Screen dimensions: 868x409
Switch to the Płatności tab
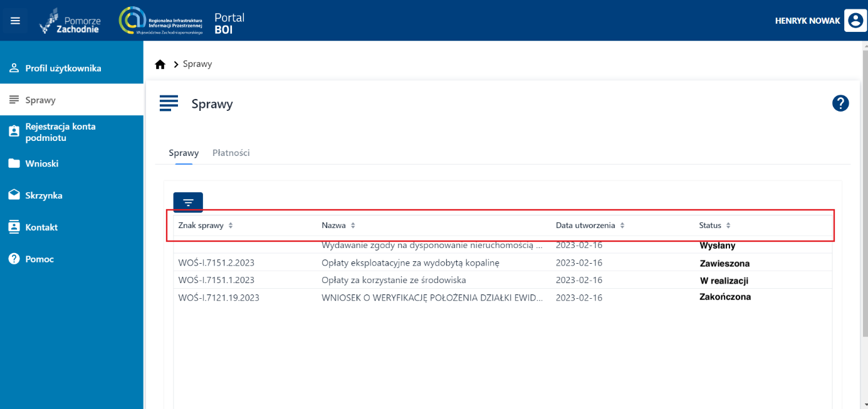[x=231, y=153]
